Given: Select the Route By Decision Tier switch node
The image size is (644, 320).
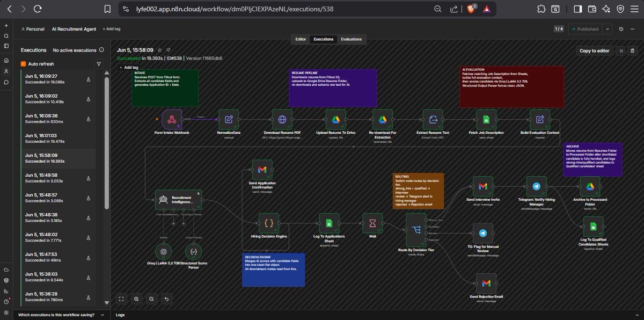Looking at the screenshot, I should [x=416, y=230].
